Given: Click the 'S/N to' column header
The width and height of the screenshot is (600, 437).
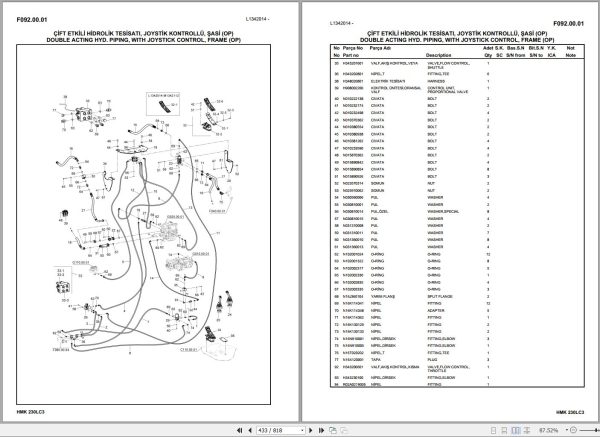Looking at the screenshot, I should (x=536, y=55).
